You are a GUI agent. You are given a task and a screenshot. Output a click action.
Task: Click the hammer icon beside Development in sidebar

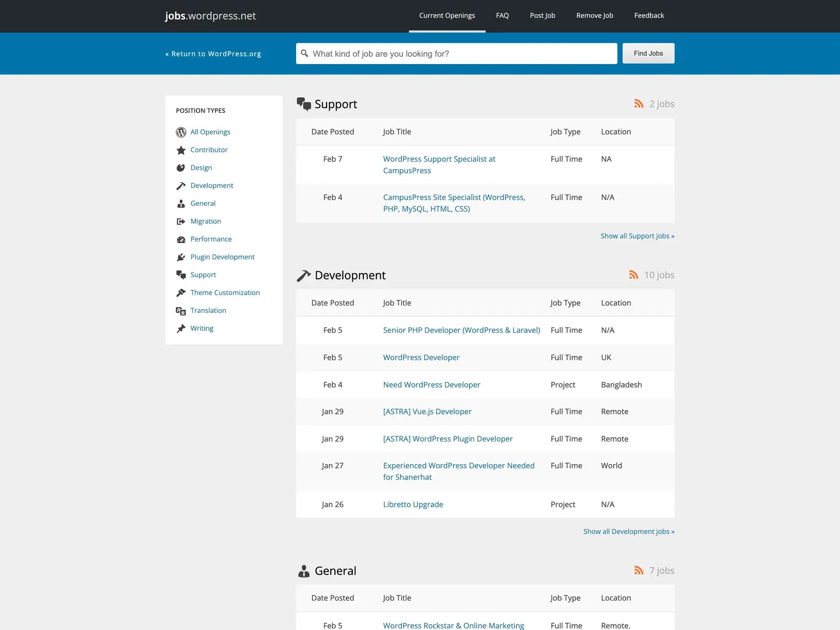pyautogui.click(x=181, y=186)
